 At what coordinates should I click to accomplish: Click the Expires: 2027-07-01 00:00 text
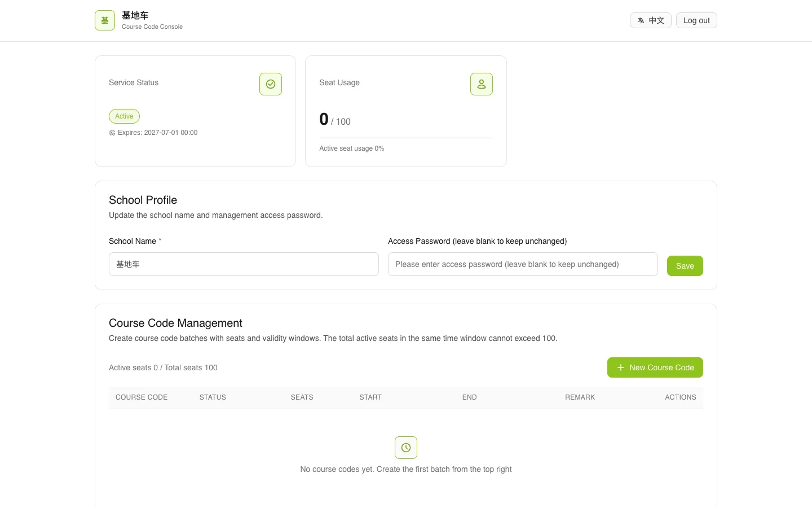click(157, 133)
